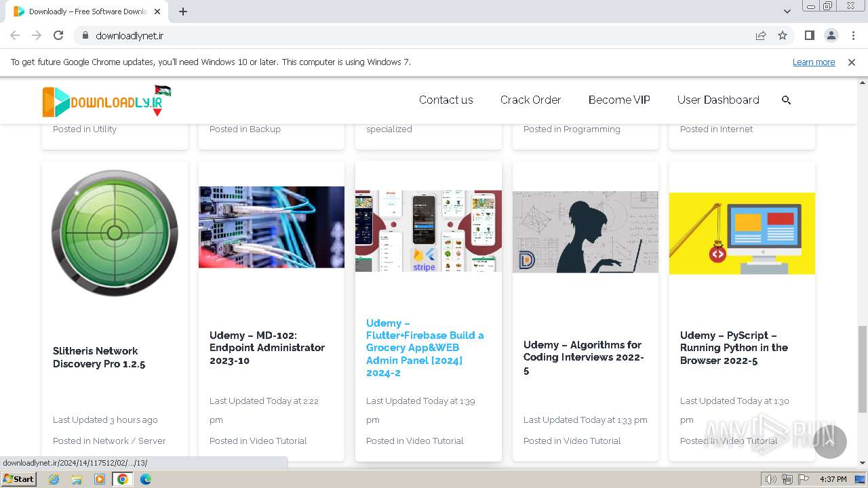Open Udemy PyScript Running Python title
The height and width of the screenshot is (488, 868).
pos(734,348)
